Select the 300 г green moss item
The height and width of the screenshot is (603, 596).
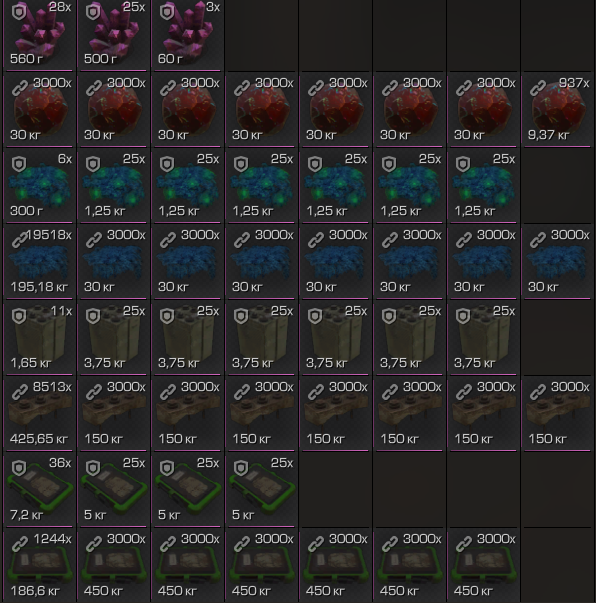point(39,187)
